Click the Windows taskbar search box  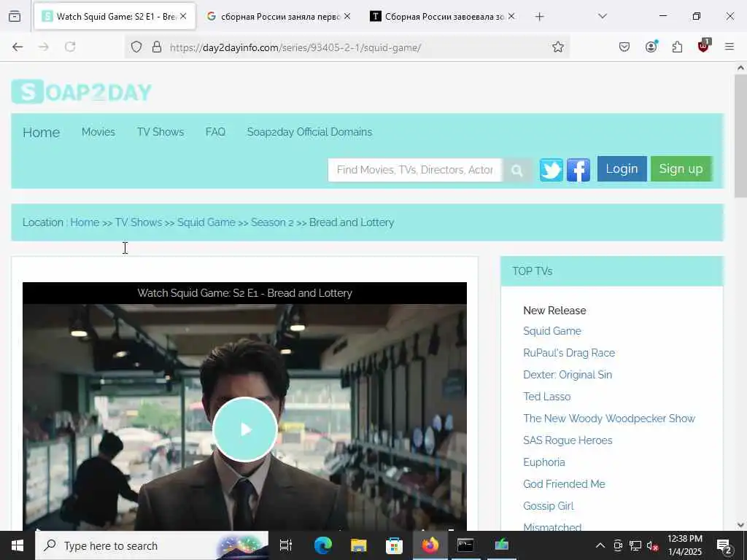(x=152, y=545)
